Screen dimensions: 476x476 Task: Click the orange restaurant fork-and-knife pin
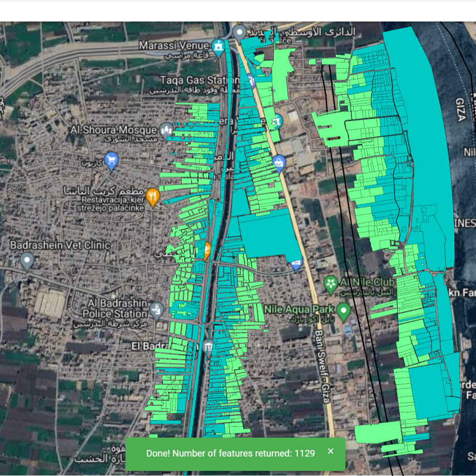152,196
